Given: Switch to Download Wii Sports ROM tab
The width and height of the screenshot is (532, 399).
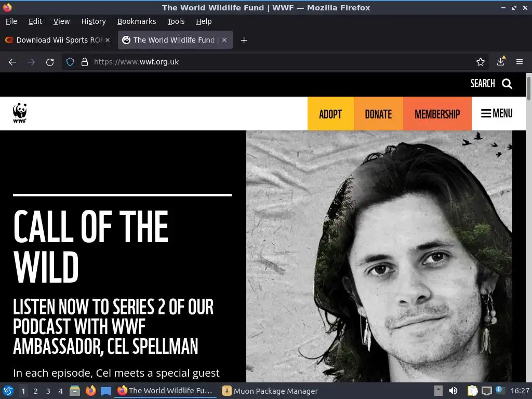Looking at the screenshot, I should coord(58,40).
